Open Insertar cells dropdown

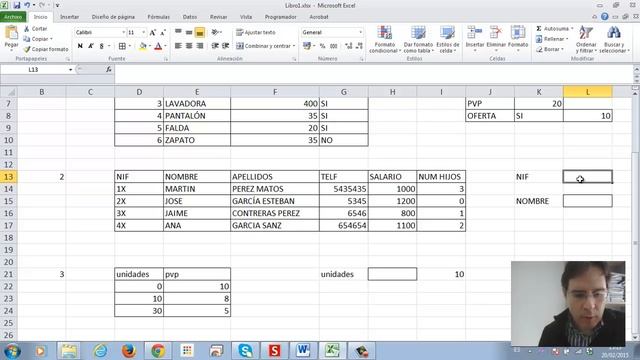coord(475,39)
